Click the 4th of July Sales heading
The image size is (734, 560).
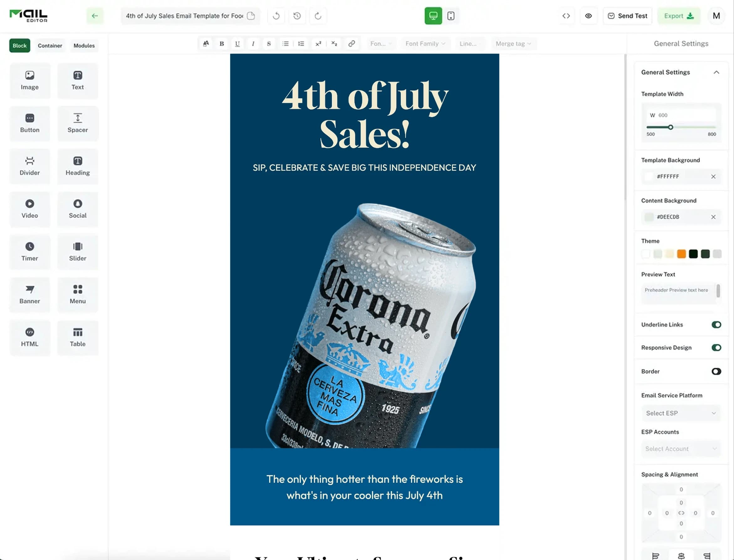(365, 115)
